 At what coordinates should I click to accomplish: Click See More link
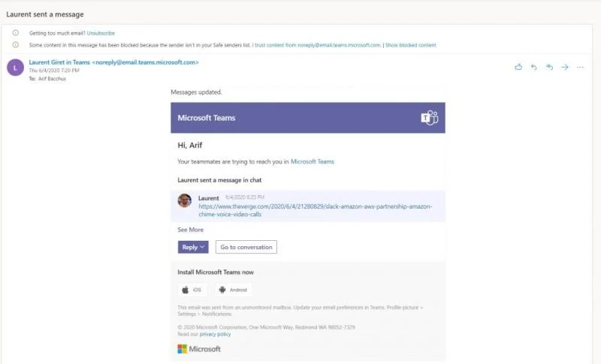[191, 230]
